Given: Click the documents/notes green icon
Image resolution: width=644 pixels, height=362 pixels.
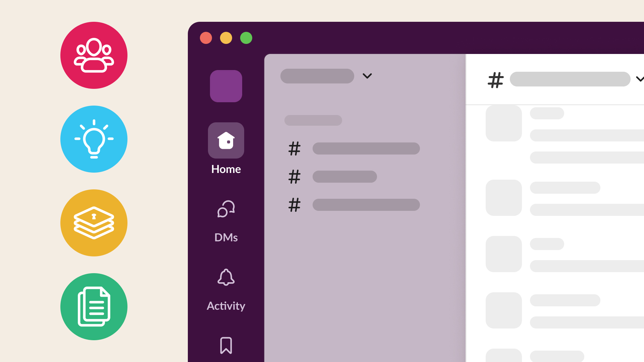Looking at the screenshot, I should [x=94, y=306].
